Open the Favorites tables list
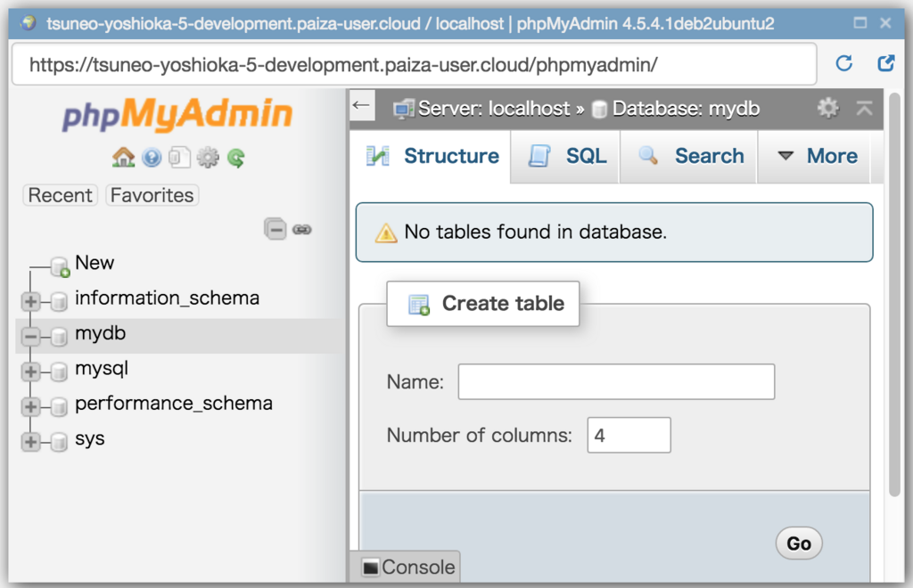Screen dimensions: 913x588 click(x=152, y=195)
